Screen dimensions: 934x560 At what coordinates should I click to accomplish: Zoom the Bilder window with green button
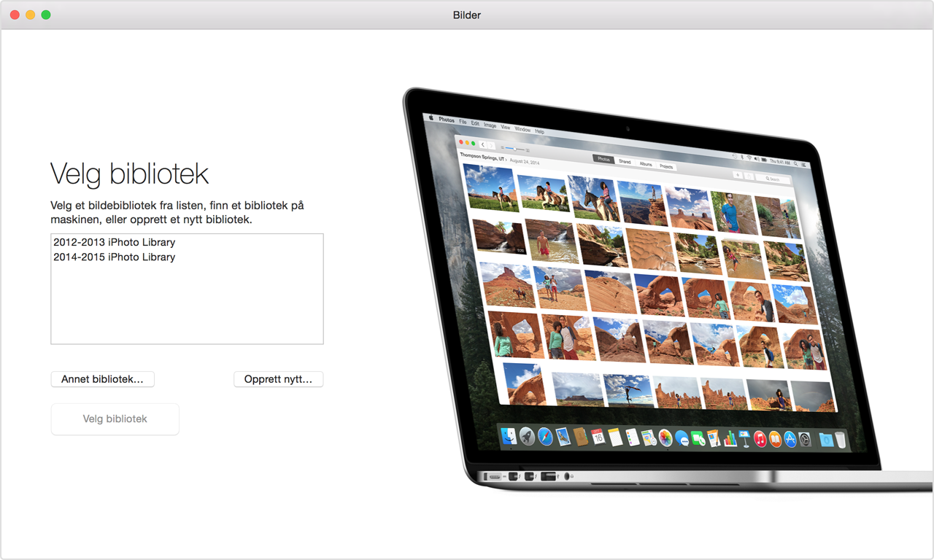click(46, 15)
